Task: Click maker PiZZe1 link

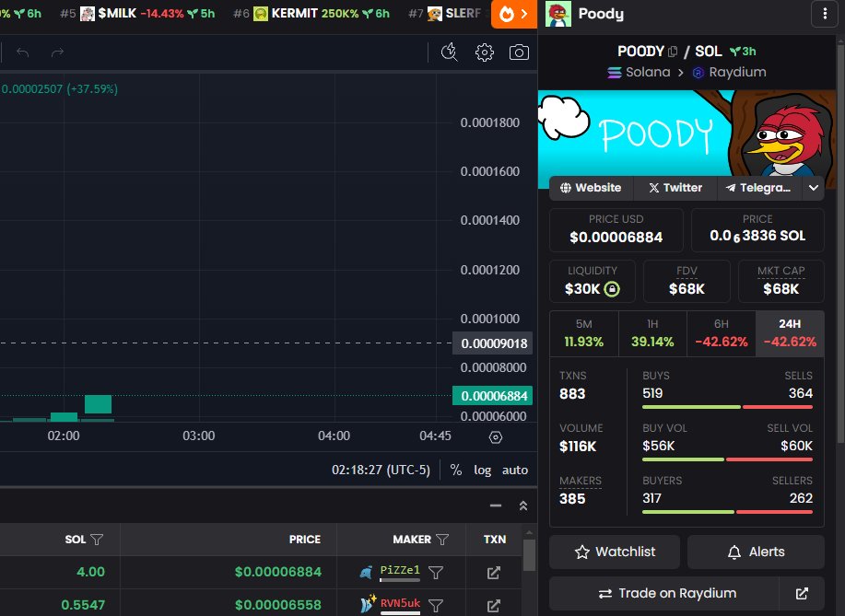Action: coord(400,570)
